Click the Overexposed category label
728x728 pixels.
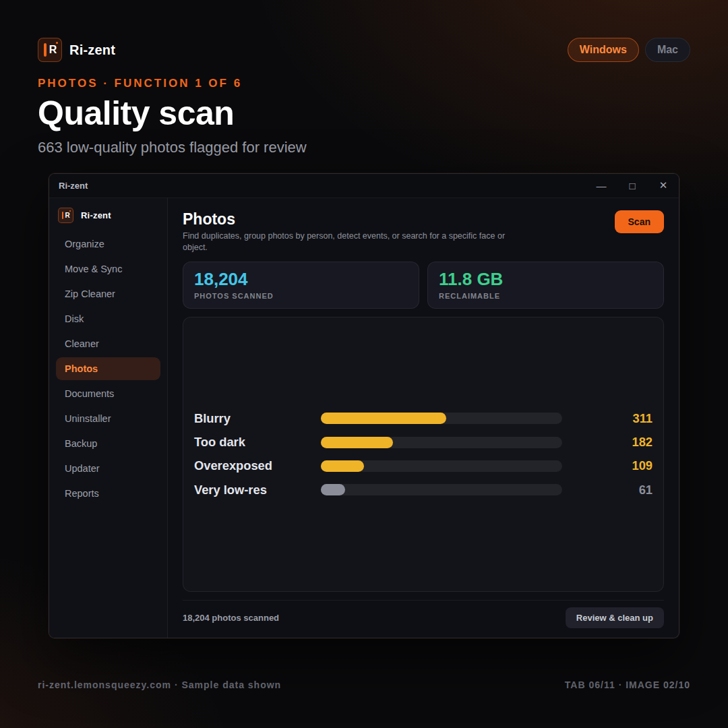(x=233, y=466)
